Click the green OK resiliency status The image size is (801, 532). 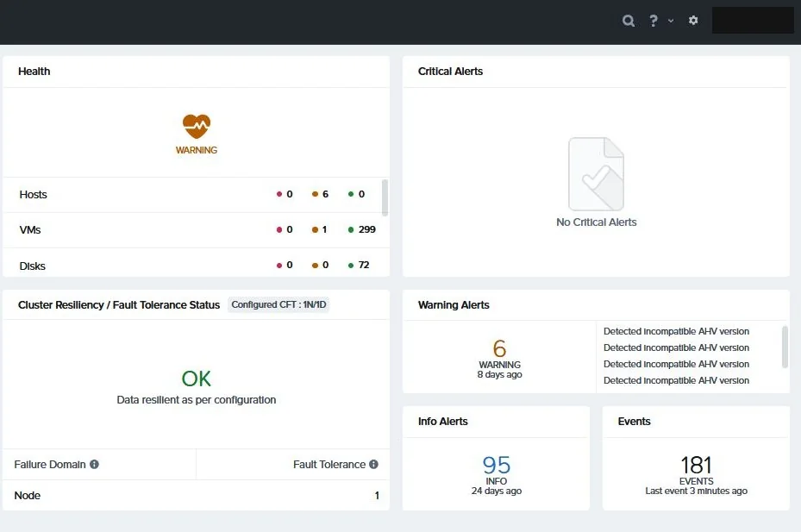click(x=197, y=379)
